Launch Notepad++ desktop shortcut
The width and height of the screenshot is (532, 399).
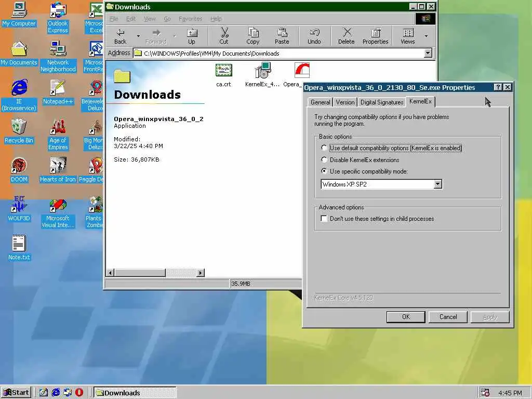[x=58, y=92]
